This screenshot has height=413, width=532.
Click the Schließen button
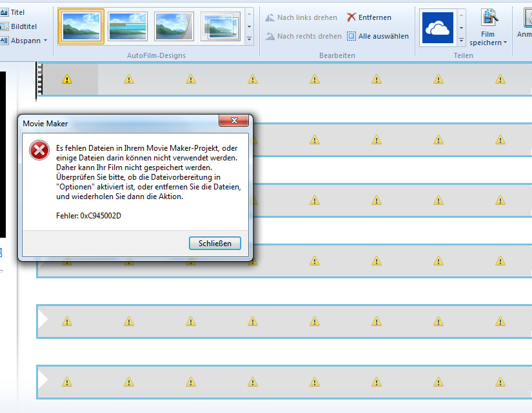(215, 244)
